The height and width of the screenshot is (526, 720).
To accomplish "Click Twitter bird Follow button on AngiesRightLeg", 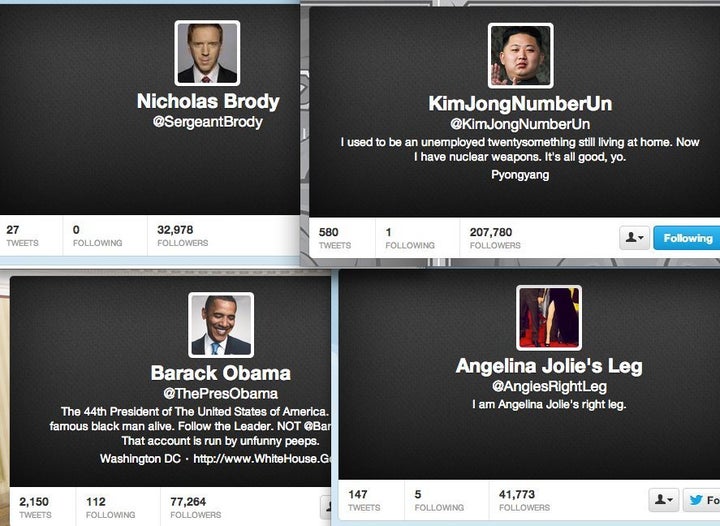I will click(702, 500).
